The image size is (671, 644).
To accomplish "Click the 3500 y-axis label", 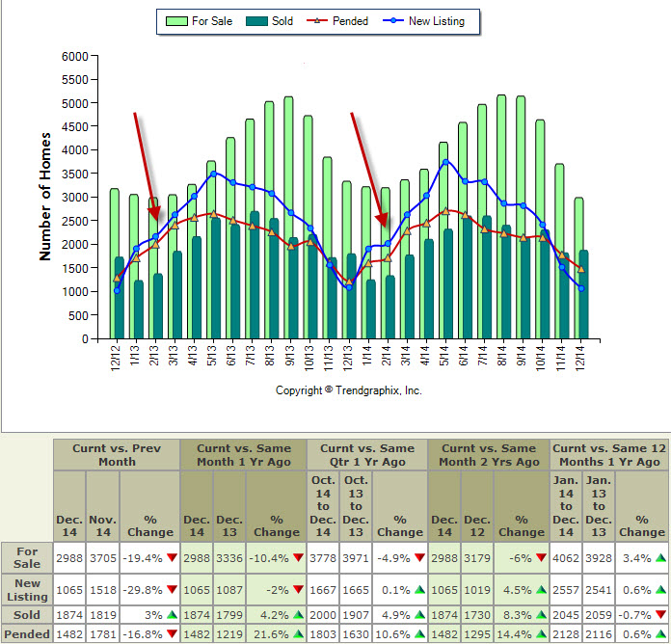I will coord(74,174).
